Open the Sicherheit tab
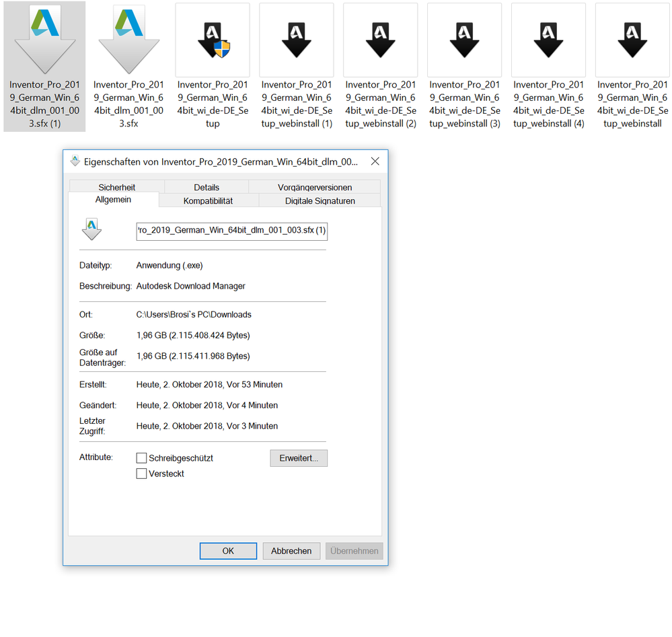 tap(116, 187)
